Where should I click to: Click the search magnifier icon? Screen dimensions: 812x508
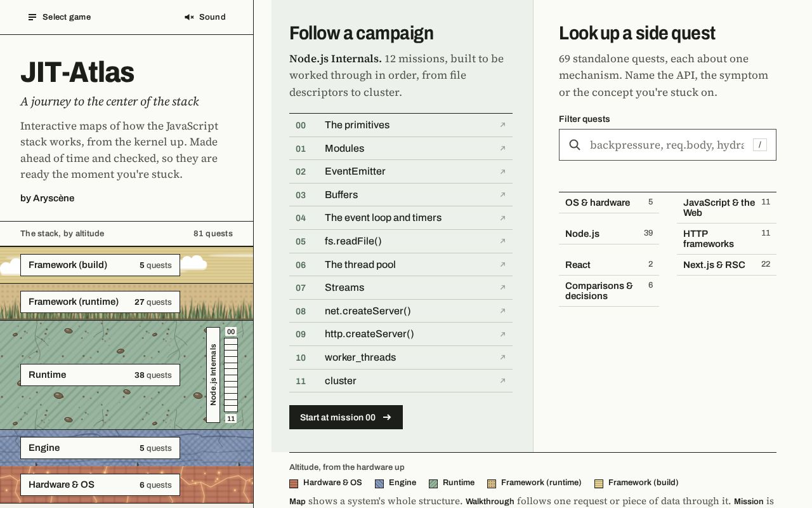tap(575, 145)
